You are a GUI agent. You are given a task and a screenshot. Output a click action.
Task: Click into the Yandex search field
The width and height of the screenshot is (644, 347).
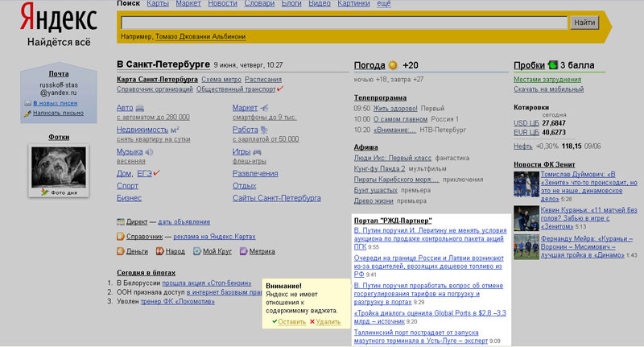(343, 23)
